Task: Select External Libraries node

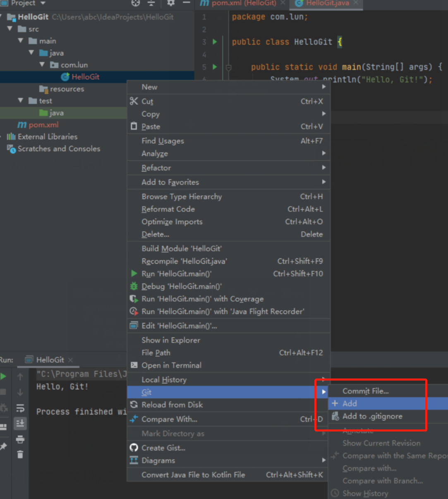Action: tap(48, 137)
